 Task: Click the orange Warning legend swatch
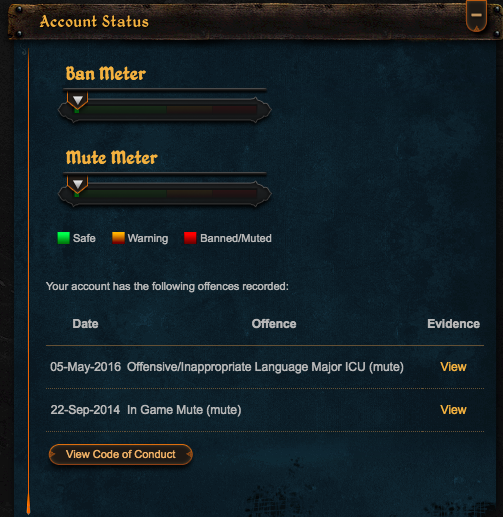118,238
